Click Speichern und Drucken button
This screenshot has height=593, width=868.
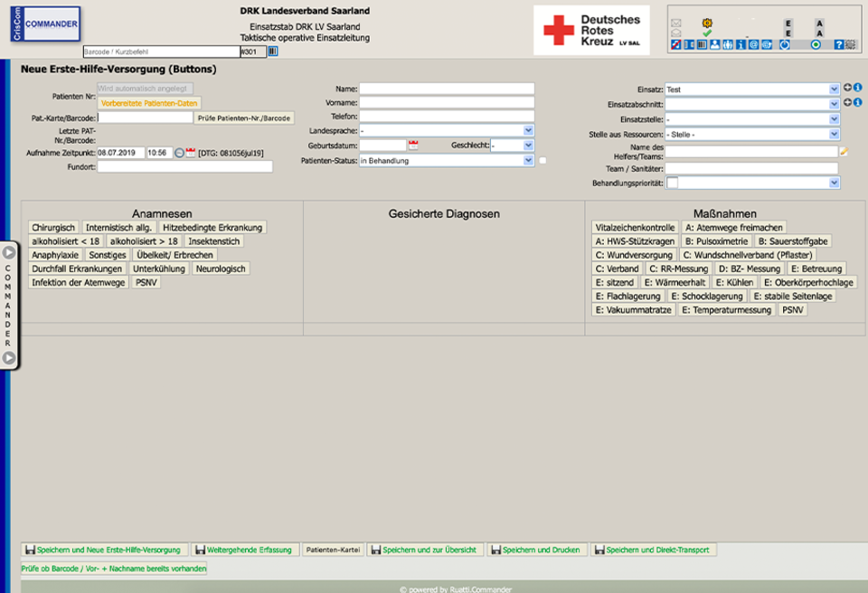pos(537,550)
